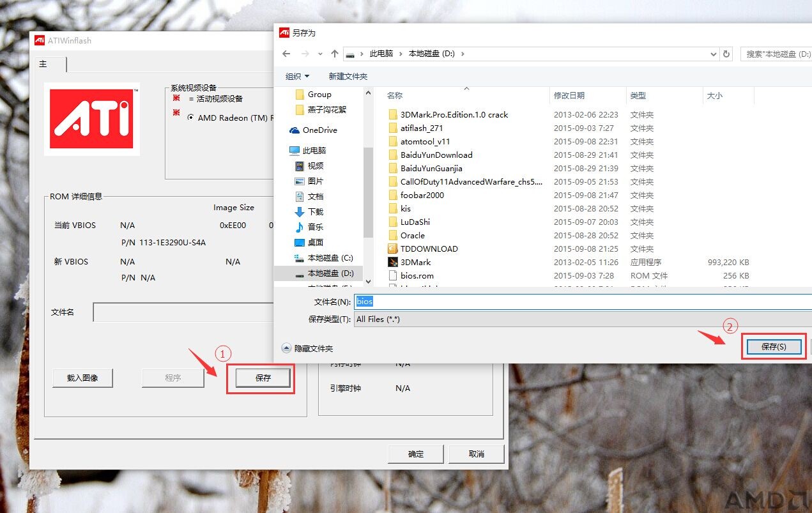Image resolution: width=812 pixels, height=513 pixels.
Task: Select atomtool_v11 folder
Action: pos(418,141)
